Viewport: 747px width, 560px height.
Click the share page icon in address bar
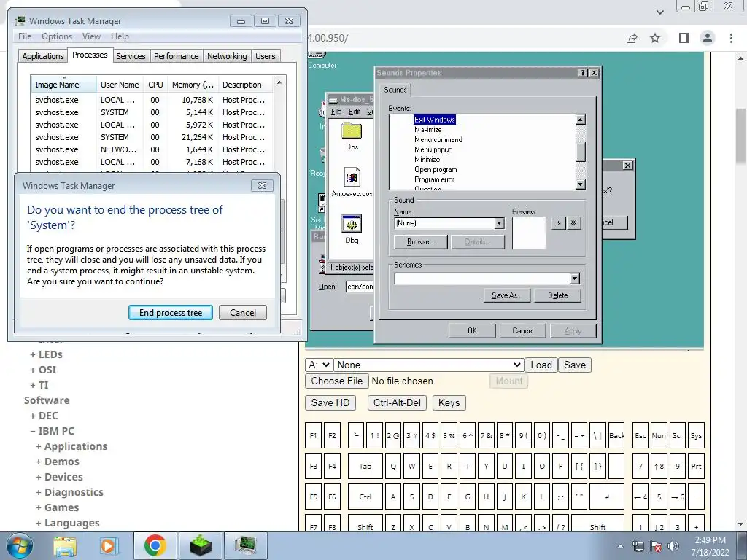[632, 38]
